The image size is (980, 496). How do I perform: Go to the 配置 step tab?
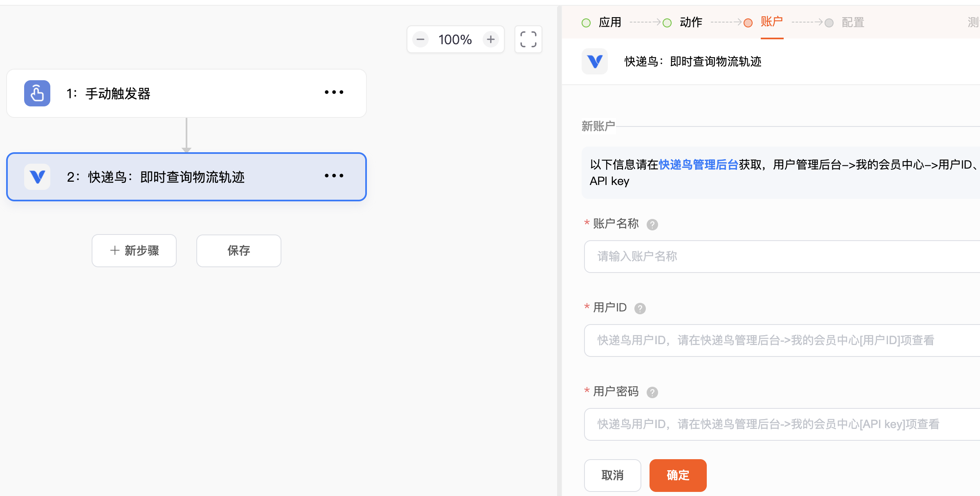pyautogui.click(x=852, y=23)
